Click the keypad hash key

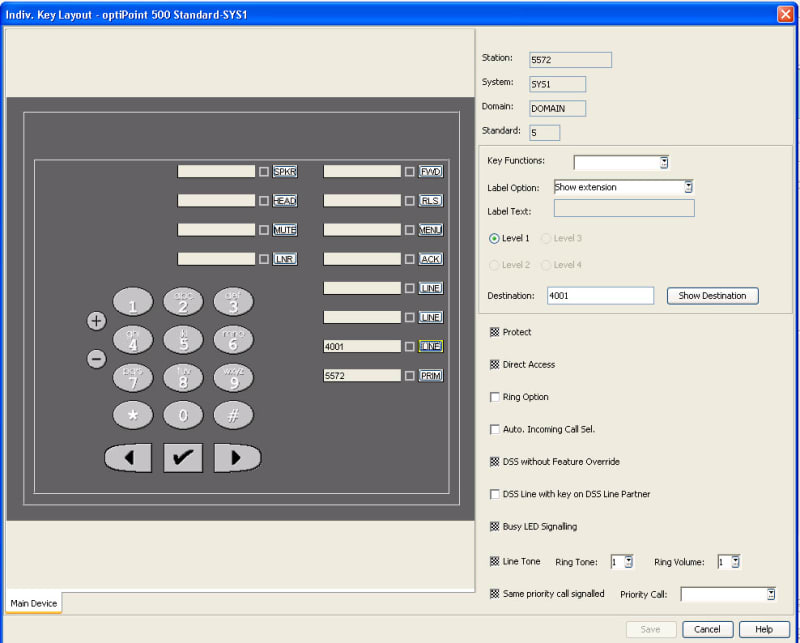click(x=233, y=415)
